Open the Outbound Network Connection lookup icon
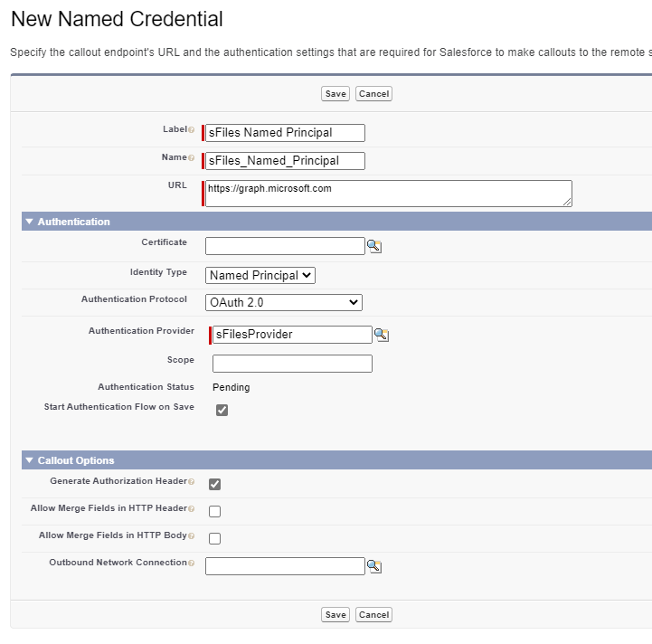652x644 pixels. [x=374, y=566]
